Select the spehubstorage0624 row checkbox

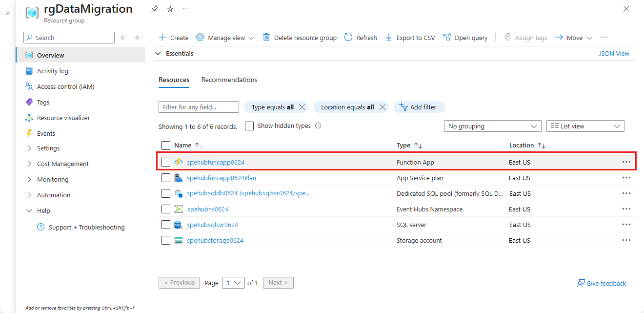166,240
